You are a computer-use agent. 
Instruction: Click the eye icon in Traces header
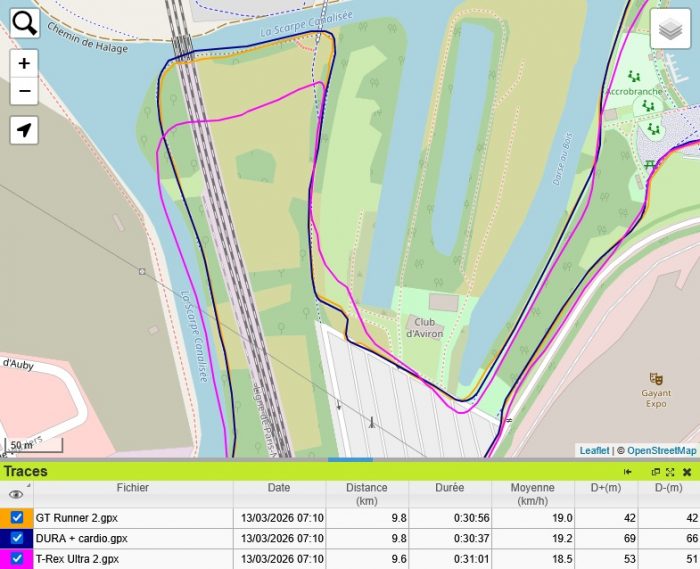click(16, 494)
